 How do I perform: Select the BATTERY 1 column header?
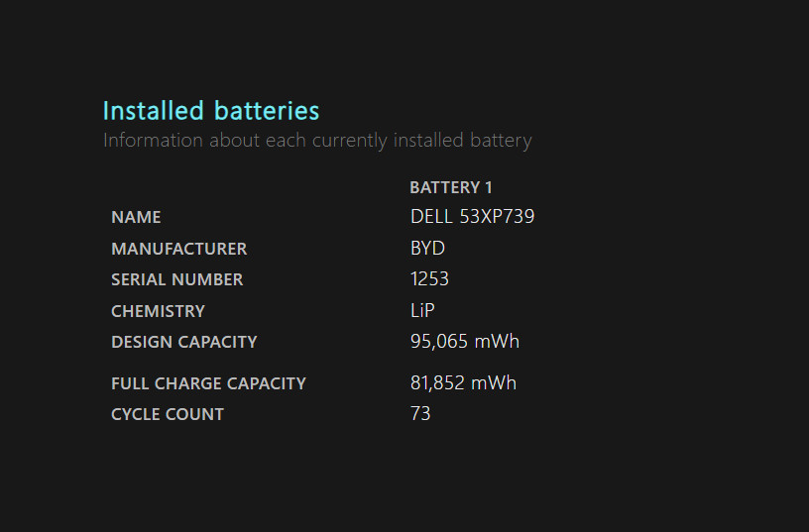[x=451, y=187]
